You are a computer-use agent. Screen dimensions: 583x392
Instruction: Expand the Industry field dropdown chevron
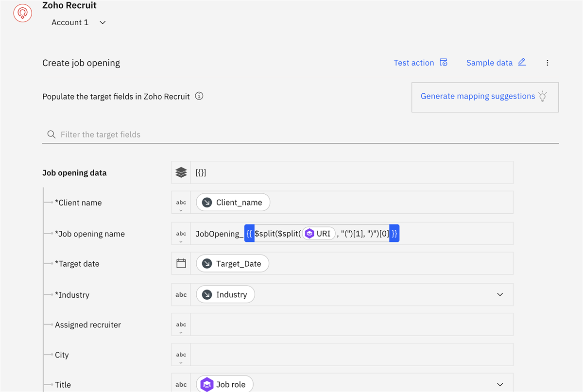[500, 294]
